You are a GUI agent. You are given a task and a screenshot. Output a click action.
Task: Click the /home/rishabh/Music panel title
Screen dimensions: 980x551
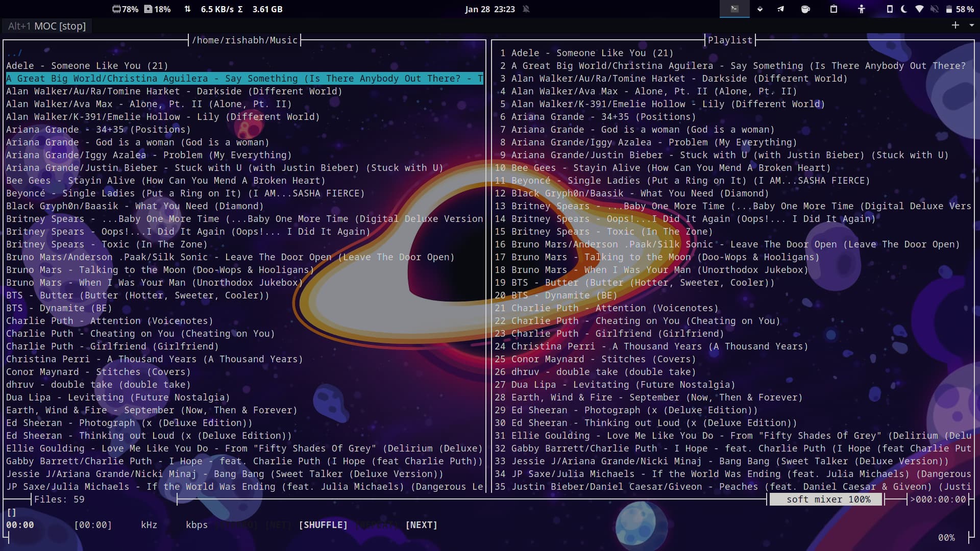[244, 40]
